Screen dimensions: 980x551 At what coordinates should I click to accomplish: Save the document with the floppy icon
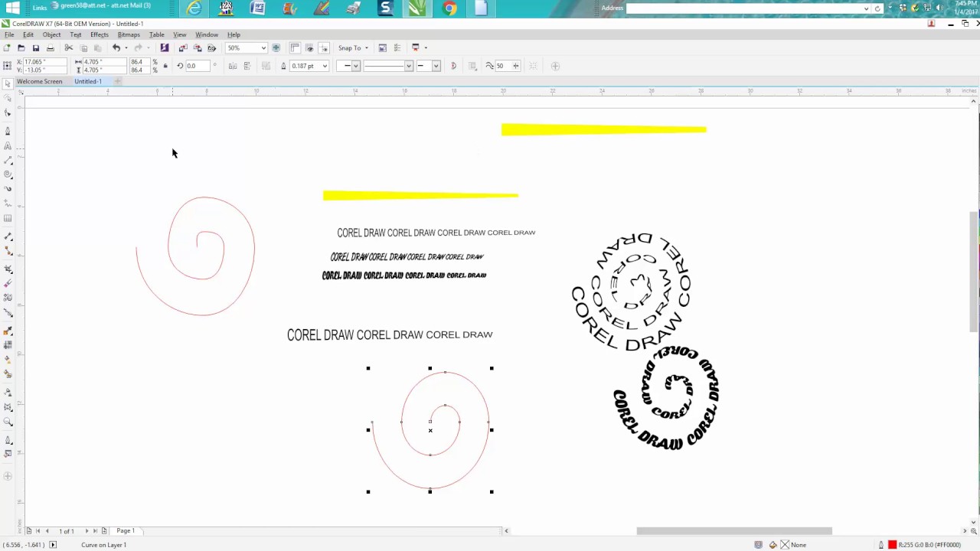[35, 47]
